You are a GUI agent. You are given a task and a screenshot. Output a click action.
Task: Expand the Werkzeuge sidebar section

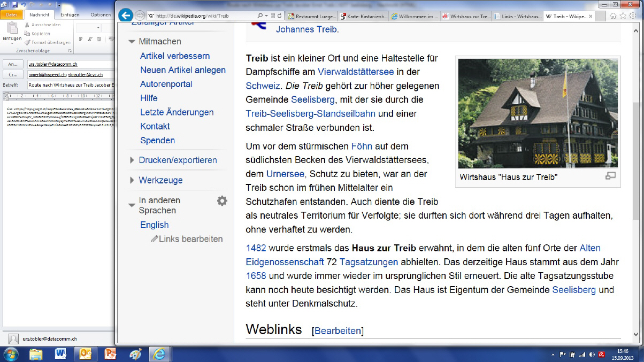click(x=132, y=181)
